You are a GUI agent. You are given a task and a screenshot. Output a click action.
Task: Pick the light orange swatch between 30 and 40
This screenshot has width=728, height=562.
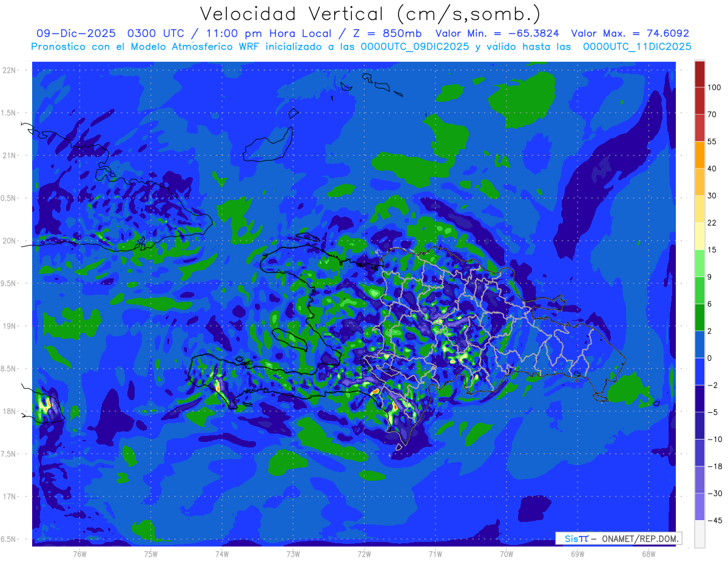point(699,181)
